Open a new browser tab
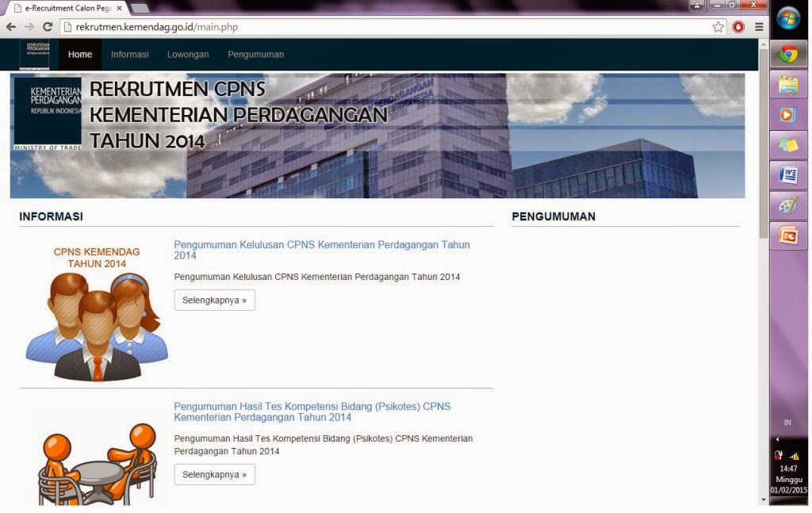812x513 pixels. point(140,8)
